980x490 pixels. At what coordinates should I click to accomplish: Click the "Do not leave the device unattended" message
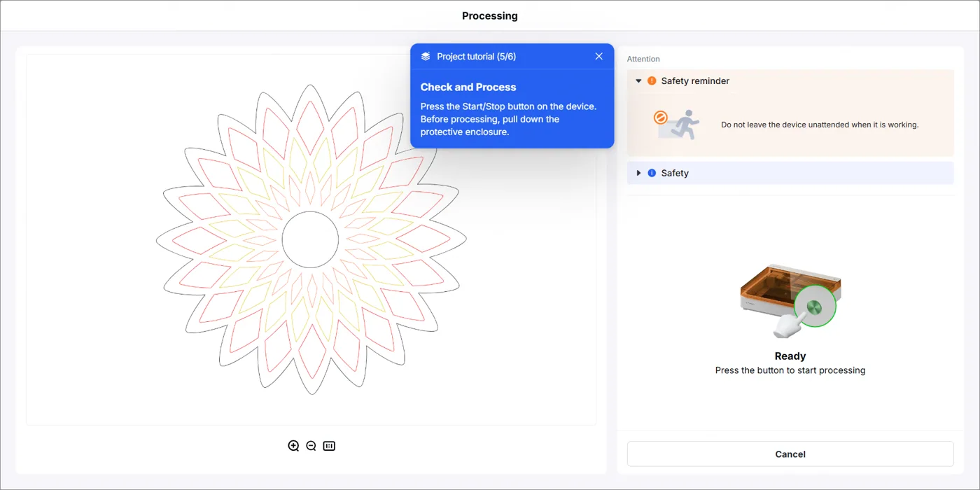[x=820, y=125]
